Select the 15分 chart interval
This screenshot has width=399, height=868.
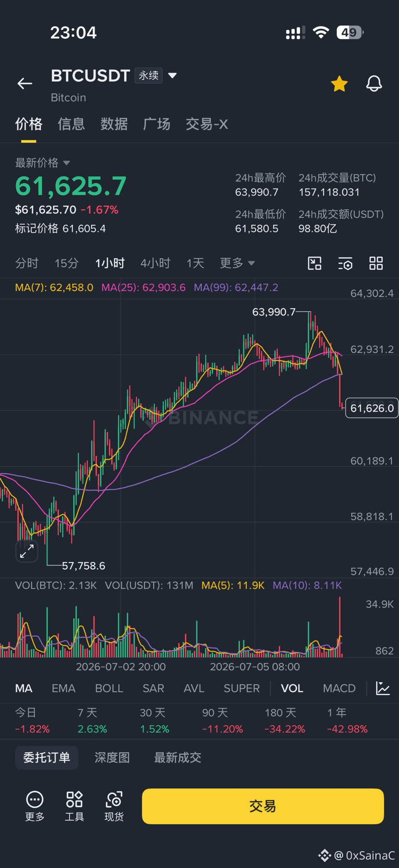66,263
